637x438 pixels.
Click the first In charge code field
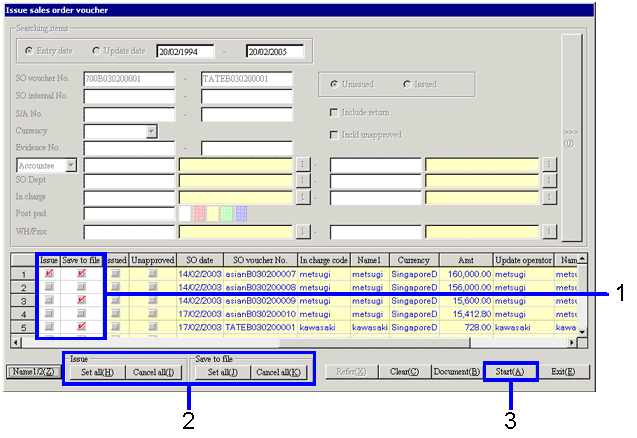[x=129, y=197]
